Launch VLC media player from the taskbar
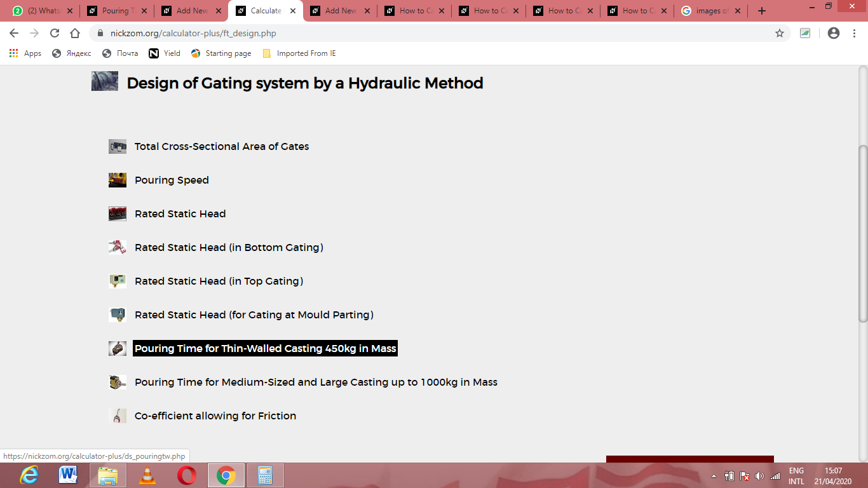This screenshot has height=488, width=868. 147,475
